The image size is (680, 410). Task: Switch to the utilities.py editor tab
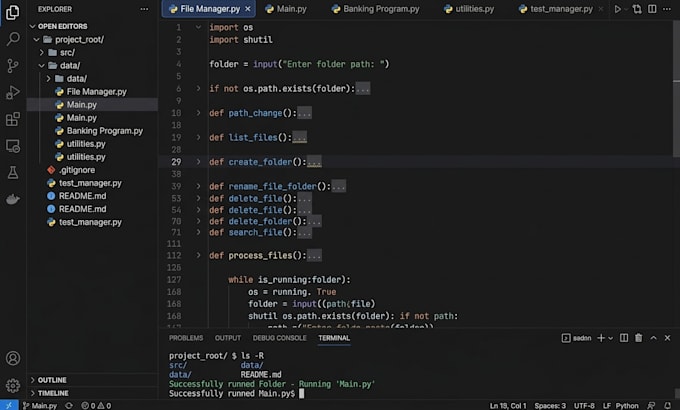(x=470, y=9)
